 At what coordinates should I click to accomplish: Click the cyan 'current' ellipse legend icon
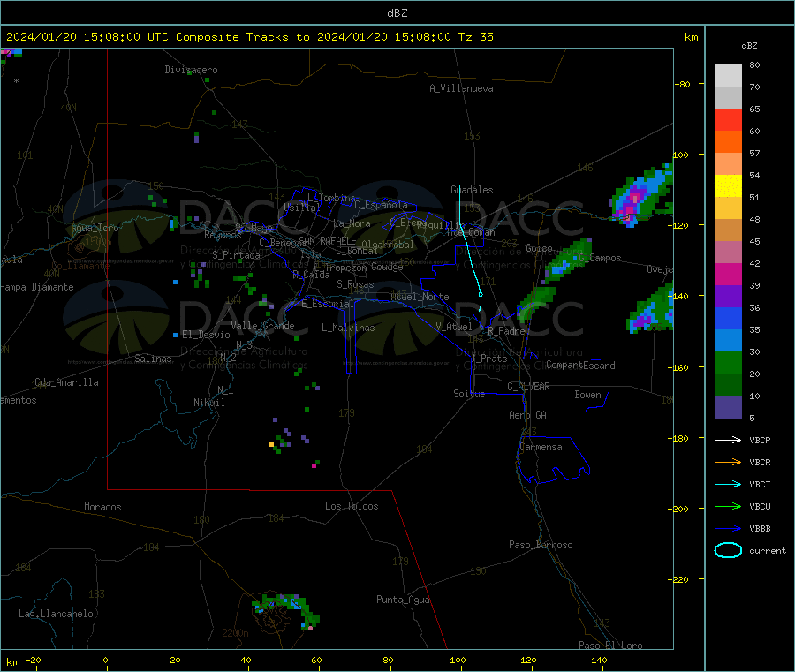tap(728, 550)
